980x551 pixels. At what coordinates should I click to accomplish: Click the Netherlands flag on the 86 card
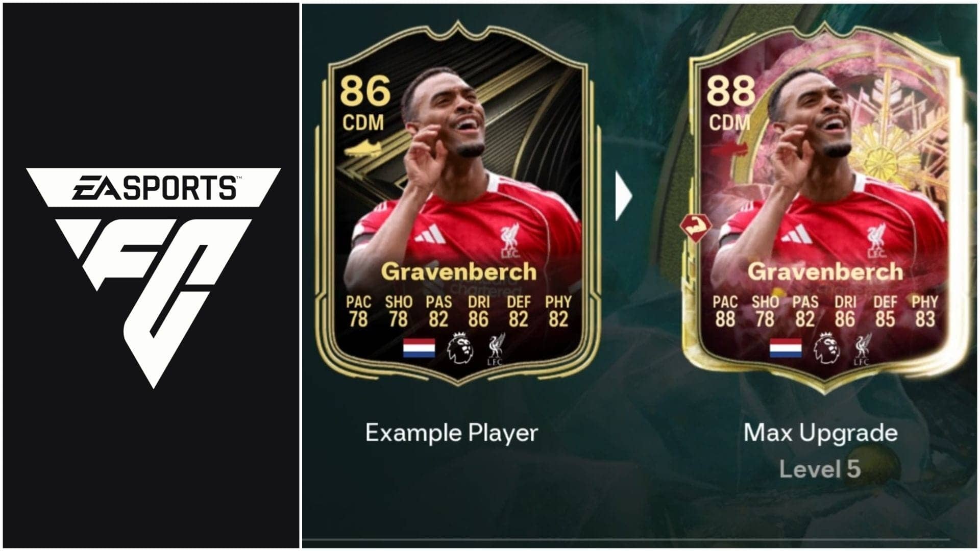coord(419,348)
